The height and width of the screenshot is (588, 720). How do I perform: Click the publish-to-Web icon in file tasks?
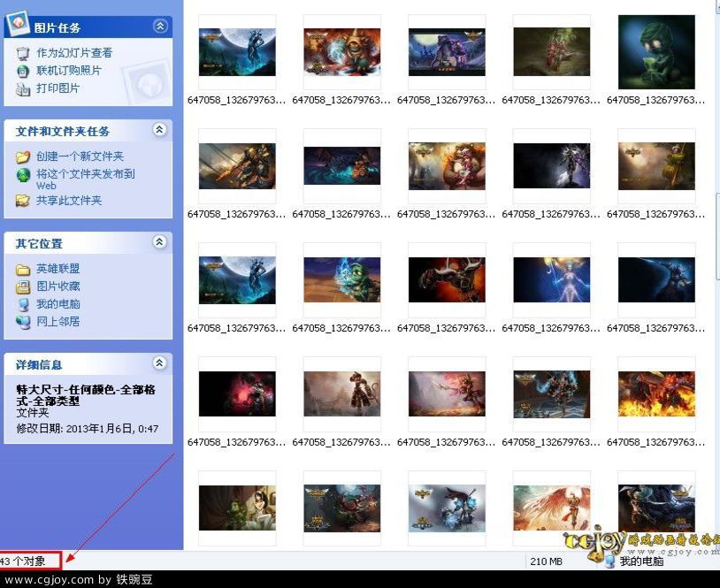23,175
